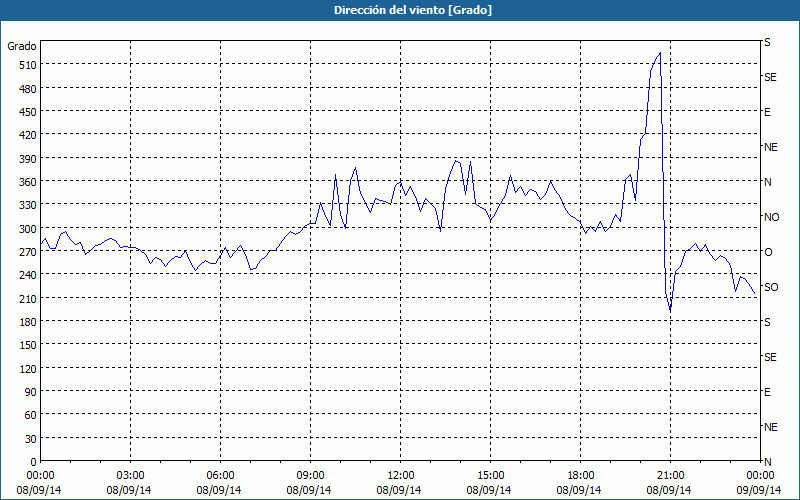Pick the 18:00 time label
This screenshot has height=500, width=800.
pos(581,476)
